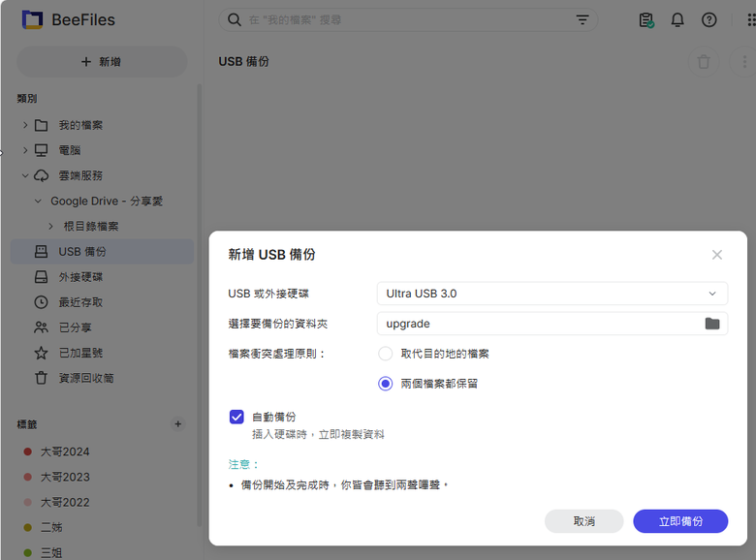Screen dimensions: 756x560
Task: Open the search filter options icon
Action: click(x=583, y=19)
